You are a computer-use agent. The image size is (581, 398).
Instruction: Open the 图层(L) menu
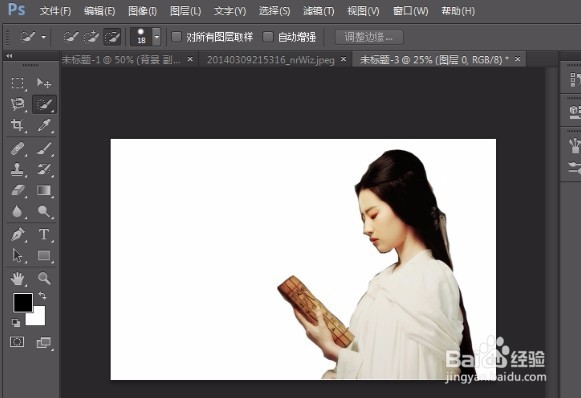coord(185,11)
